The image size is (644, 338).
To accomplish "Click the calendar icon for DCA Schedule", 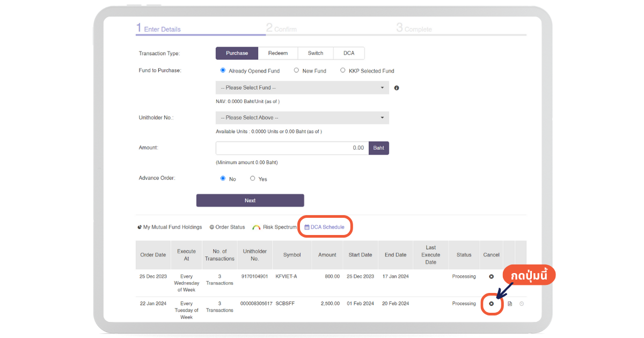I will click(x=307, y=227).
